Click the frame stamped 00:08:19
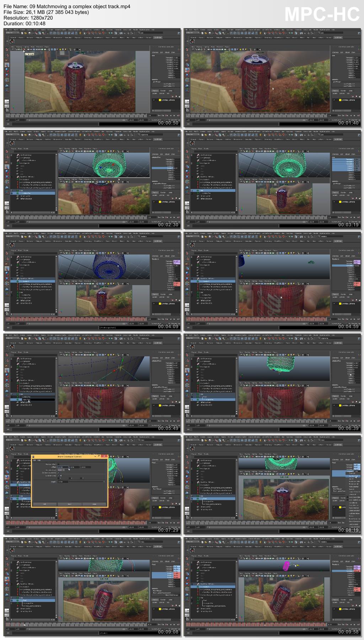 (x=273, y=484)
